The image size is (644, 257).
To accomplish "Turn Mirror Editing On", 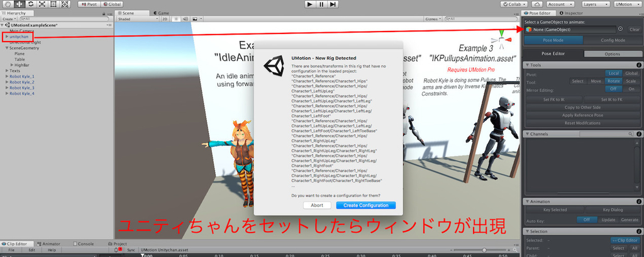I will pos(631,89).
